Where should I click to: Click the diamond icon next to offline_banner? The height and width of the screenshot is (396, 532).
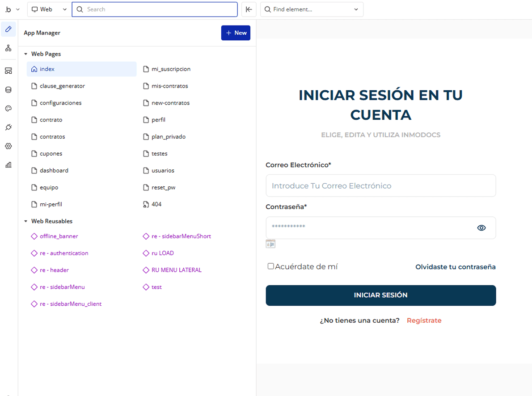(34, 236)
